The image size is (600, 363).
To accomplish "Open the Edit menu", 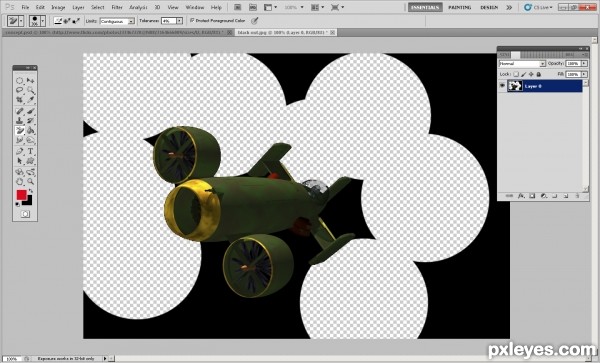I will click(x=40, y=7).
